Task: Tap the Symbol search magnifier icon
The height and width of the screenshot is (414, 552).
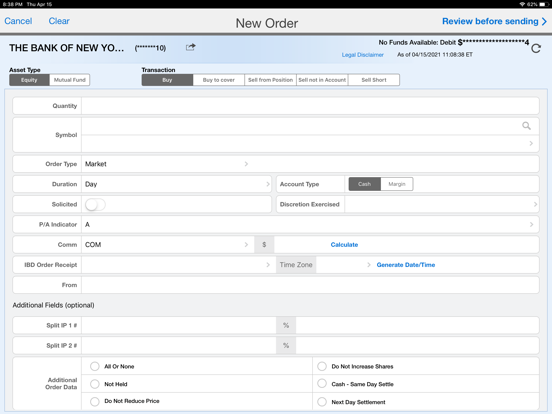Action: (x=526, y=126)
